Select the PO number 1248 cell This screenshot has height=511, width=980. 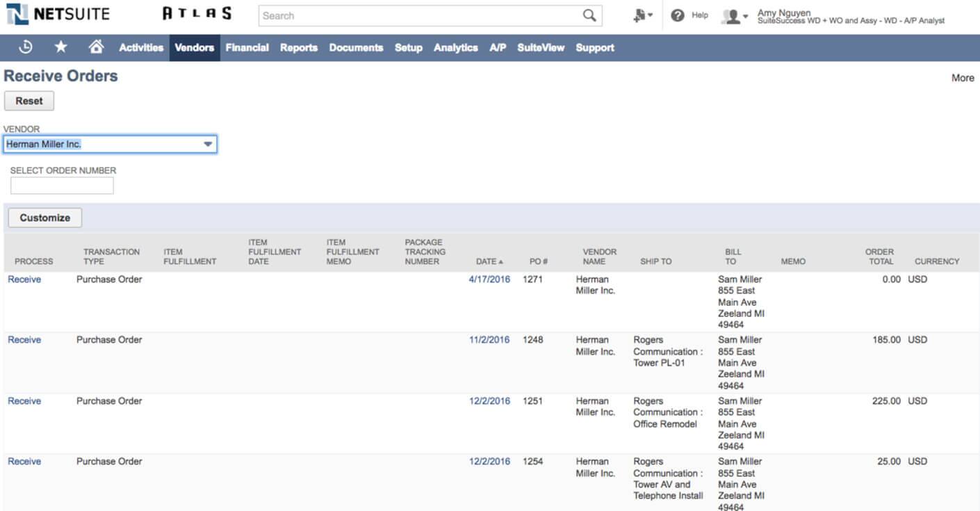[x=533, y=339]
